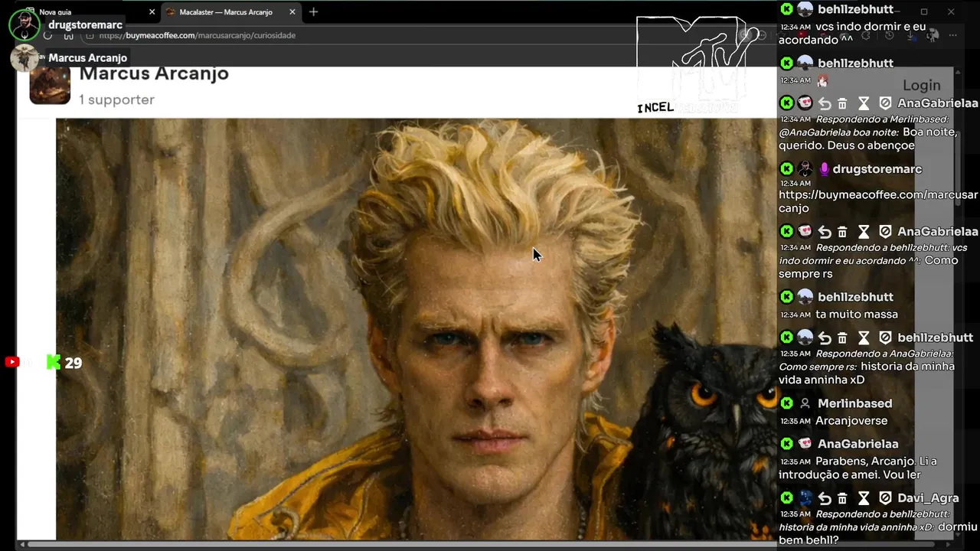
Task: Click the "ta muito massa" chat message
Action: pyautogui.click(x=857, y=315)
